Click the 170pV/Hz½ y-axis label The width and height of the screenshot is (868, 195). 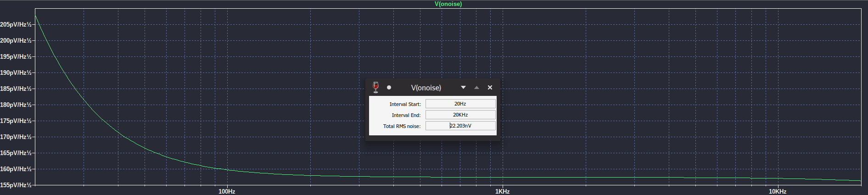coord(16,137)
